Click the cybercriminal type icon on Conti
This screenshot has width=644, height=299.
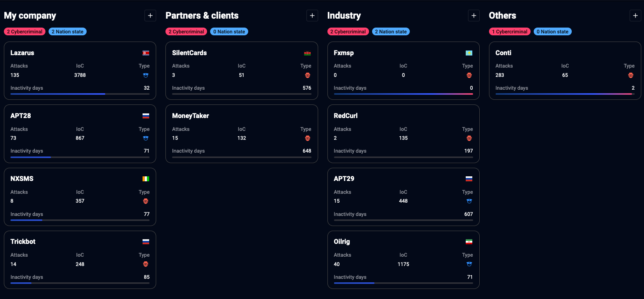tap(630, 75)
